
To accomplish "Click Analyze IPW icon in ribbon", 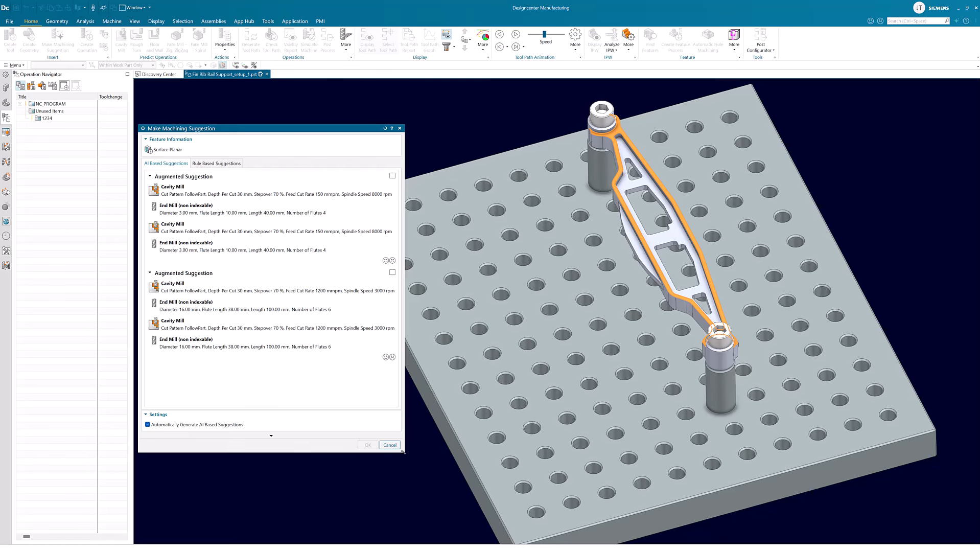I will [x=612, y=37].
